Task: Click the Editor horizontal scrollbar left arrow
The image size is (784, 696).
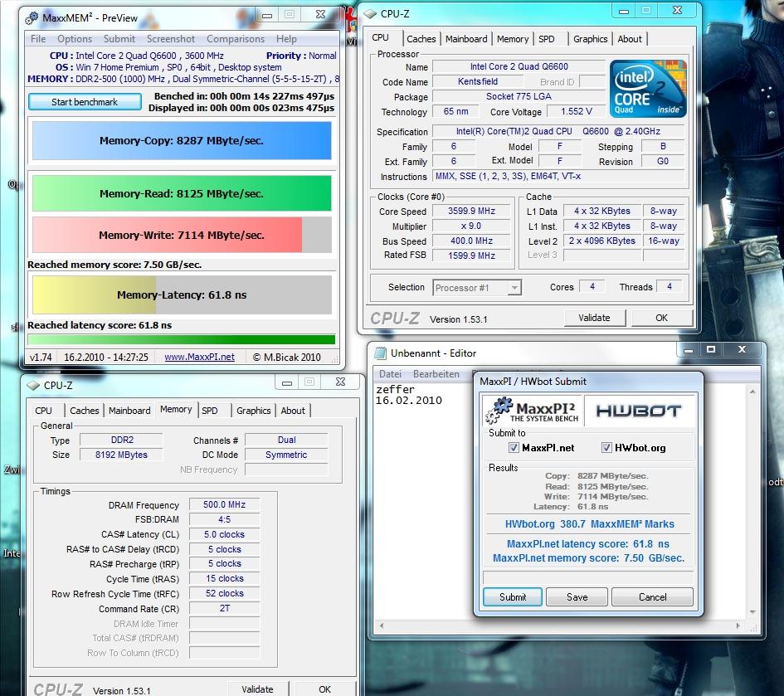Action: (382, 625)
